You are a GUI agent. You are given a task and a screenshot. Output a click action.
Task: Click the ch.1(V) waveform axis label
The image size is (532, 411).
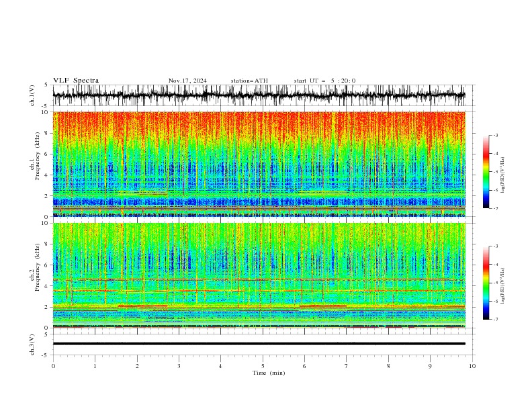click(32, 95)
